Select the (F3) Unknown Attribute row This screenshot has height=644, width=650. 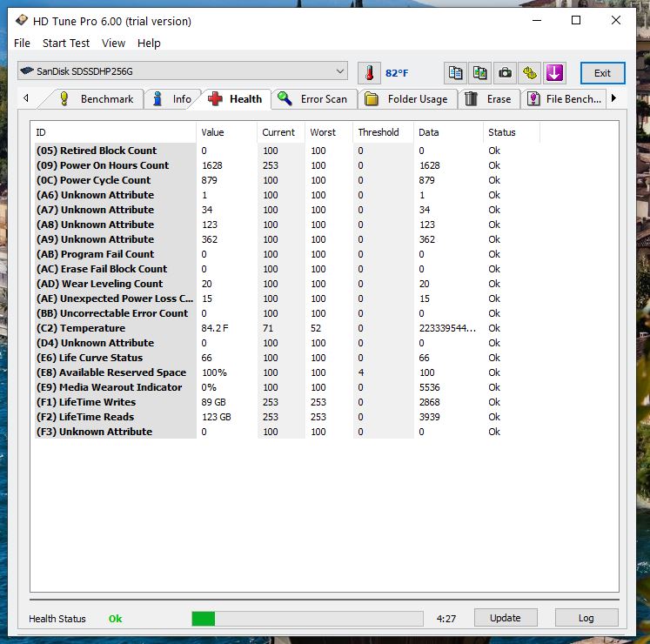(x=287, y=432)
